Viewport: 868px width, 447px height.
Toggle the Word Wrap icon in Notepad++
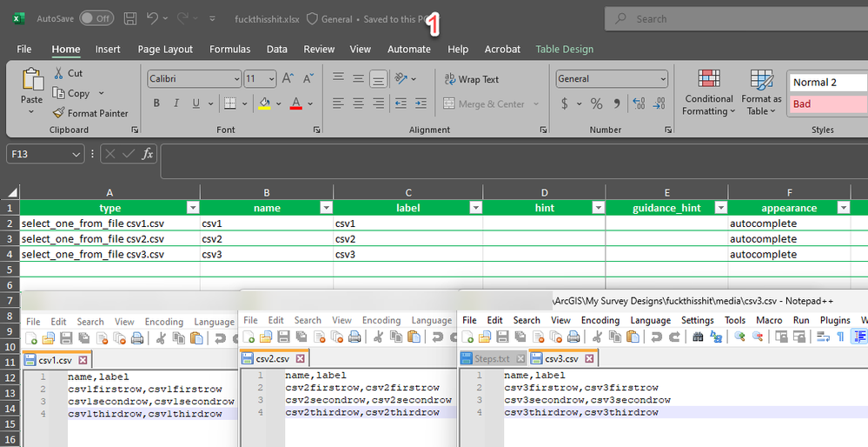823,337
